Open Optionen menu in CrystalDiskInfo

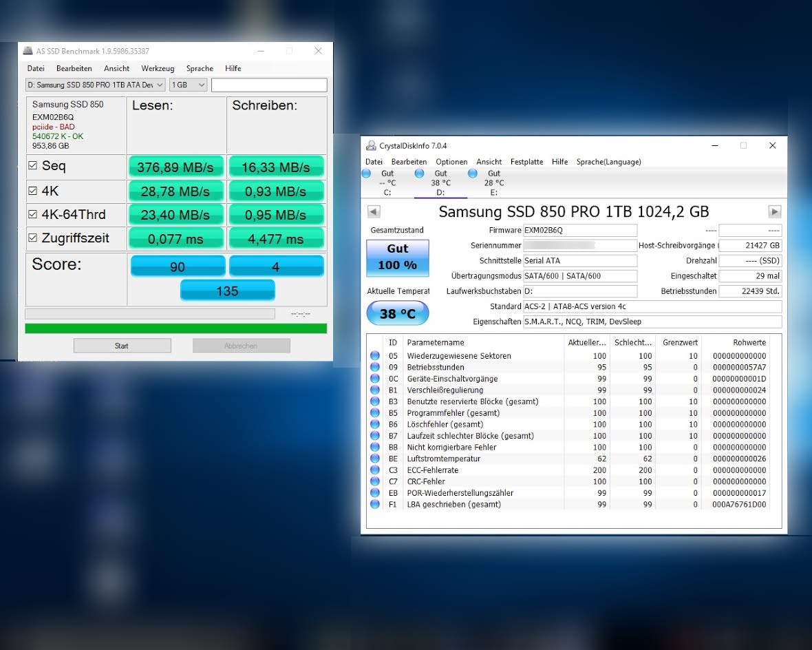451,162
